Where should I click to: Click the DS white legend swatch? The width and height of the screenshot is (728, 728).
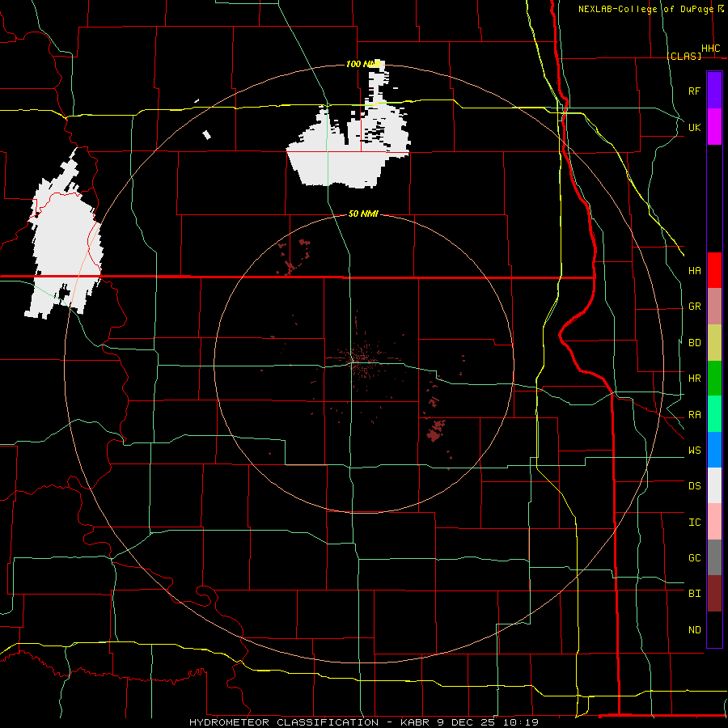pos(714,485)
